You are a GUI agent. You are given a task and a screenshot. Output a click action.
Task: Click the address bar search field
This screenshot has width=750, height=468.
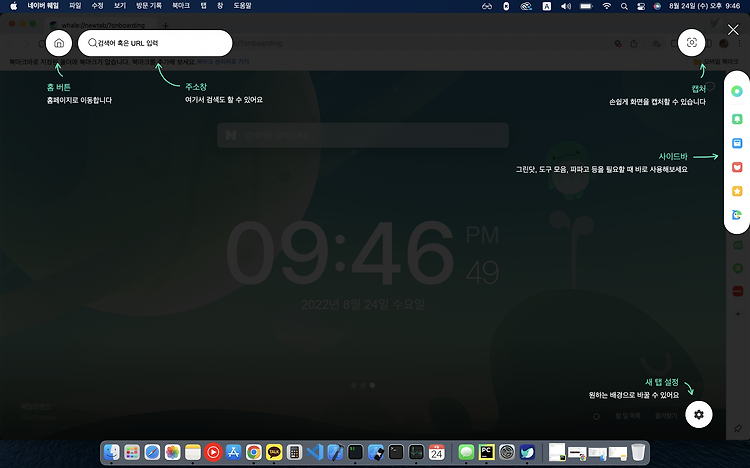pyautogui.click(x=155, y=43)
